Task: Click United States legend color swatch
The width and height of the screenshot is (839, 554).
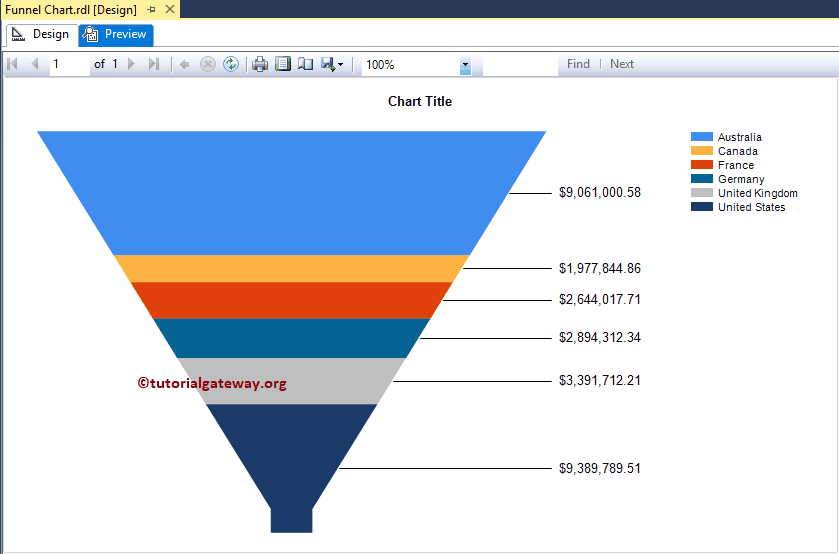Action: [x=701, y=207]
